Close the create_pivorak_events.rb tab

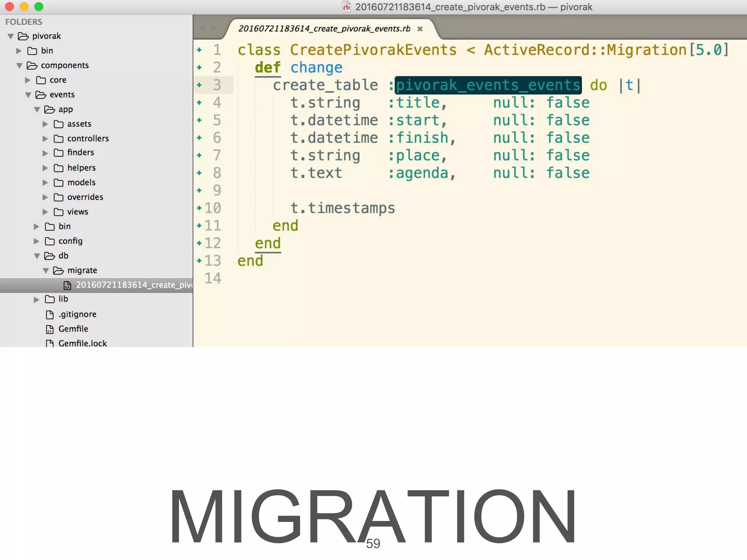pyautogui.click(x=420, y=29)
